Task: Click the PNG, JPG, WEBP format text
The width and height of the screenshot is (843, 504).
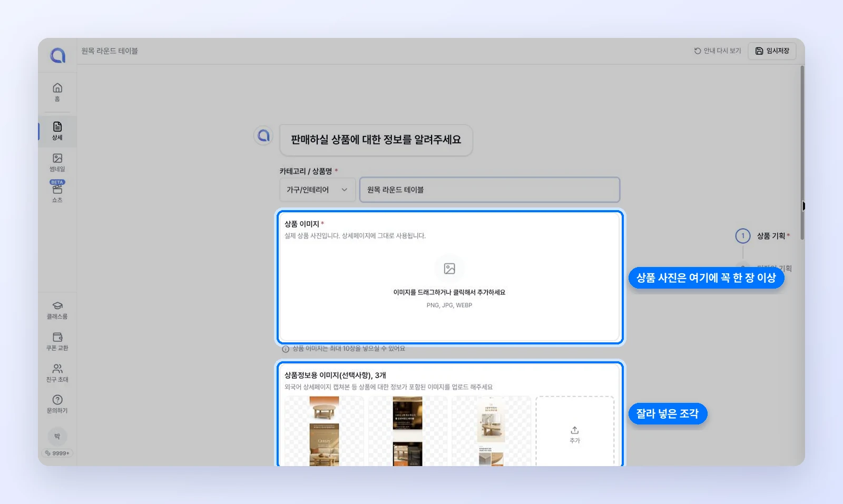Action: point(449,305)
